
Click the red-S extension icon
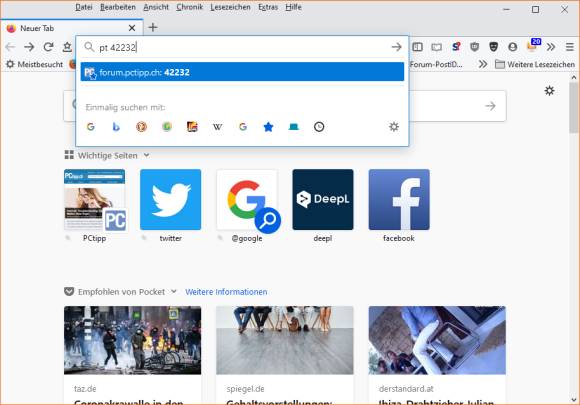456,47
